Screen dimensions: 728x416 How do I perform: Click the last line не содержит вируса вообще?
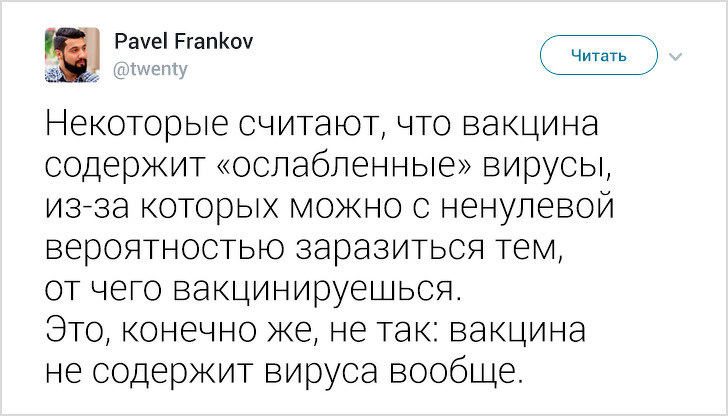point(284,371)
